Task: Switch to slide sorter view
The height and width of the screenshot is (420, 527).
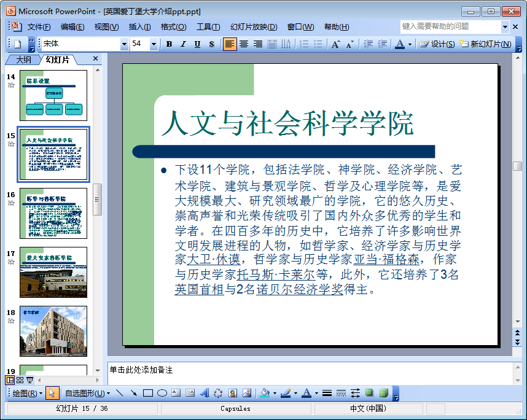Action: (20, 380)
